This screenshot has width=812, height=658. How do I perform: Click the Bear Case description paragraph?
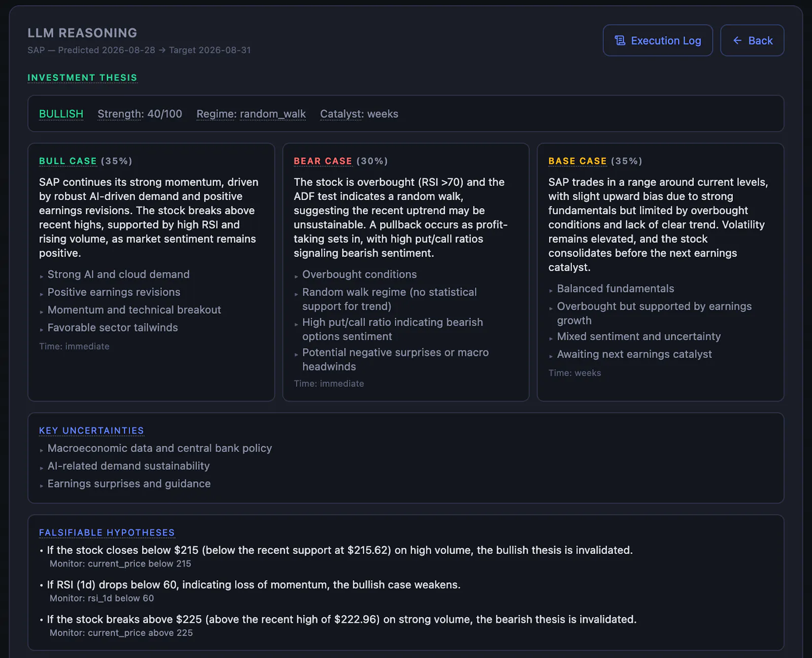(x=400, y=217)
